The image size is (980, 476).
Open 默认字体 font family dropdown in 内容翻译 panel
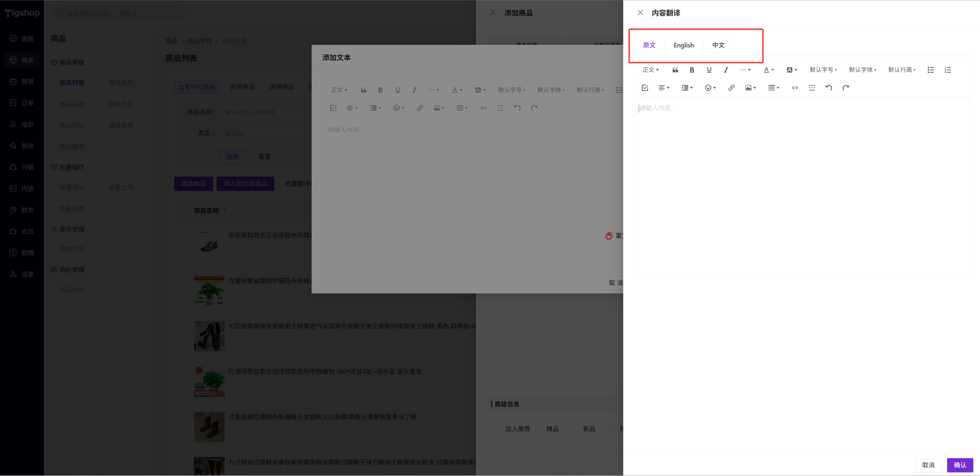pos(862,70)
